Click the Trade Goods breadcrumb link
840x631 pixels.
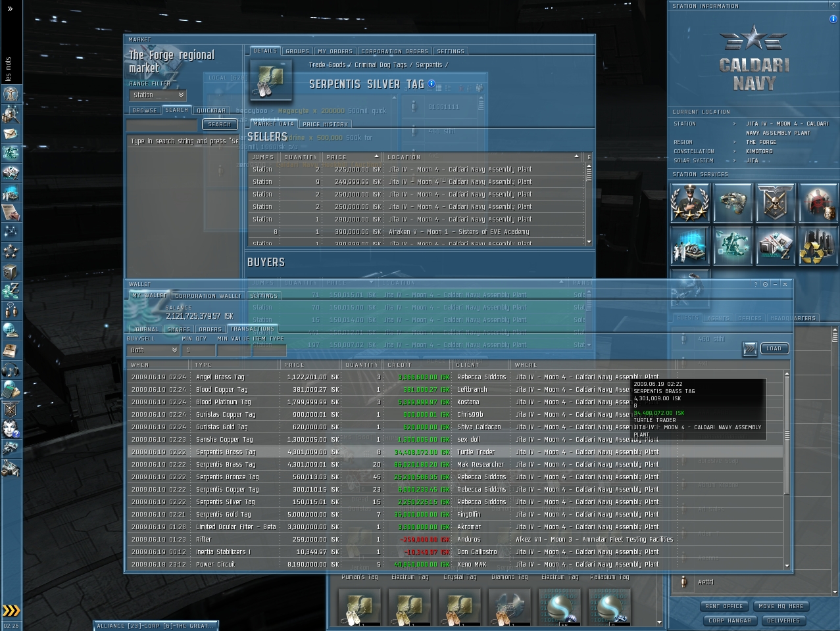tap(328, 65)
